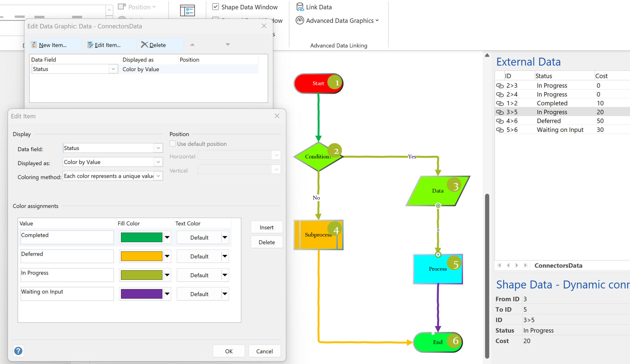
Task: Open the Advanced Data Graphics dropdown
Action: pos(377,21)
